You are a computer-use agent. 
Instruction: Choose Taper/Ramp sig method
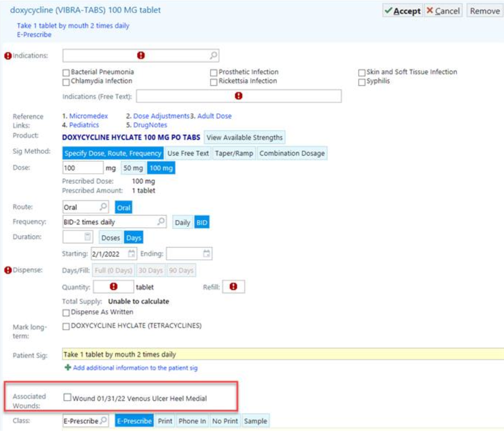tap(234, 153)
